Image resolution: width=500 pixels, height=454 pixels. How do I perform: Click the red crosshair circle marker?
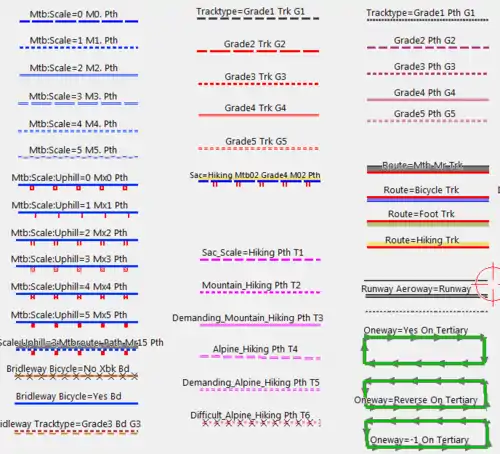click(x=490, y=284)
